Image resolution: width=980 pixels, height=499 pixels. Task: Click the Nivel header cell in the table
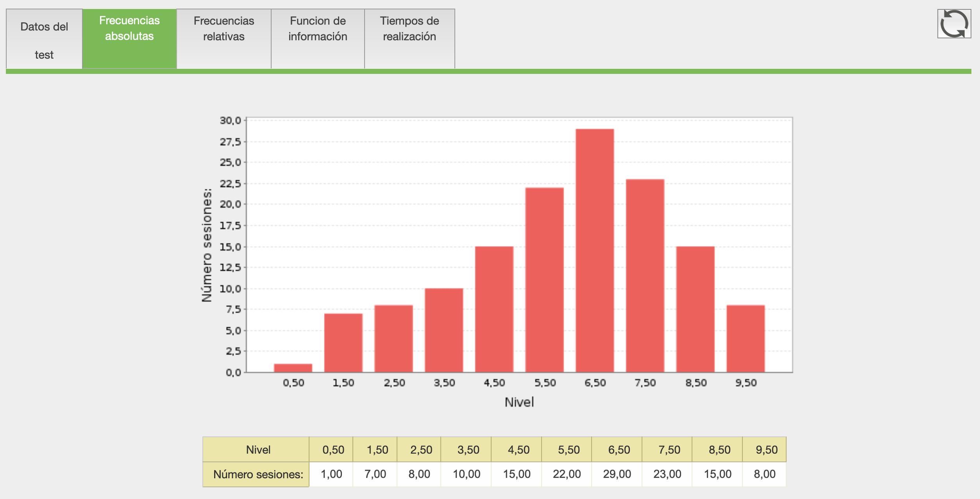tap(258, 450)
